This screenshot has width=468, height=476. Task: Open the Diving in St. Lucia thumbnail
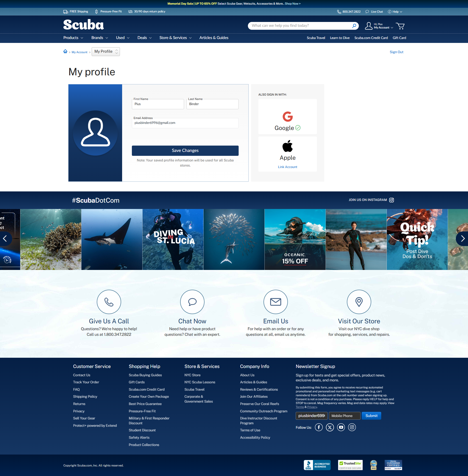[x=173, y=239]
